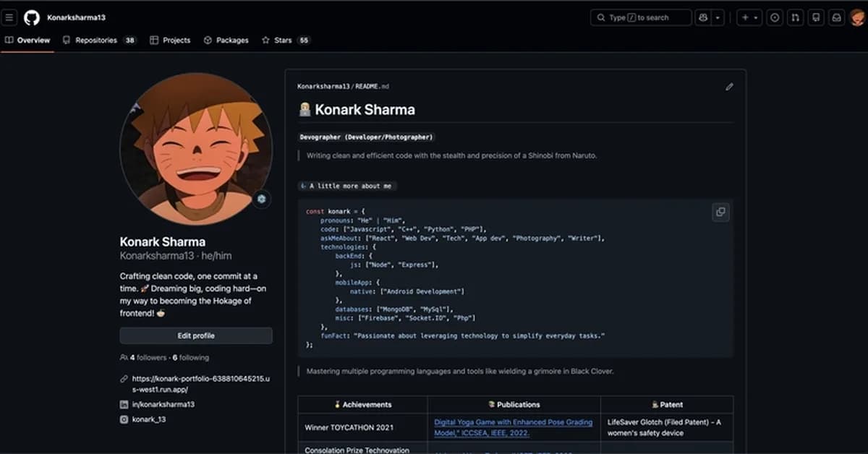The image size is (868, 454).
Task: Open the 6 following link
Action: [190, 357]
